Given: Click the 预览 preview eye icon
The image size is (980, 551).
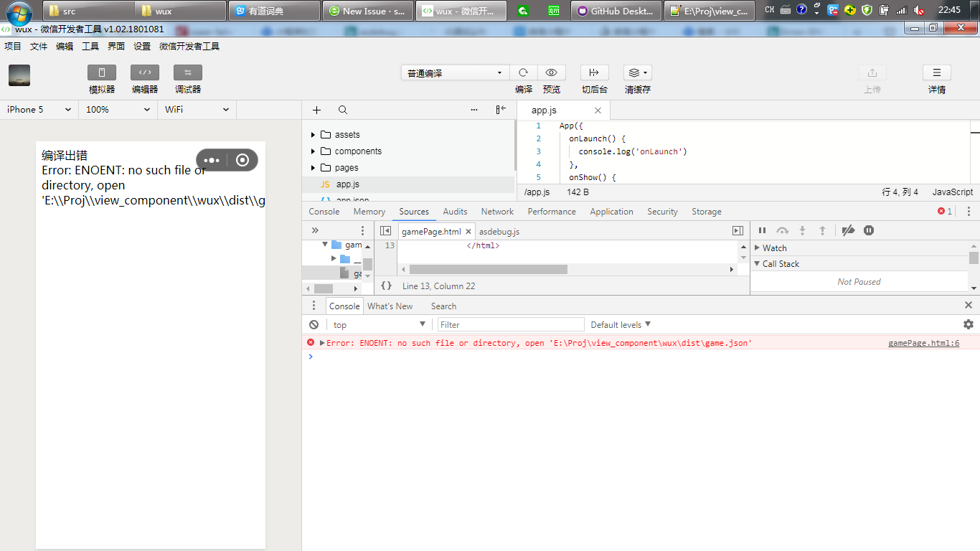Looking at the screenshot, I should 552,72.
